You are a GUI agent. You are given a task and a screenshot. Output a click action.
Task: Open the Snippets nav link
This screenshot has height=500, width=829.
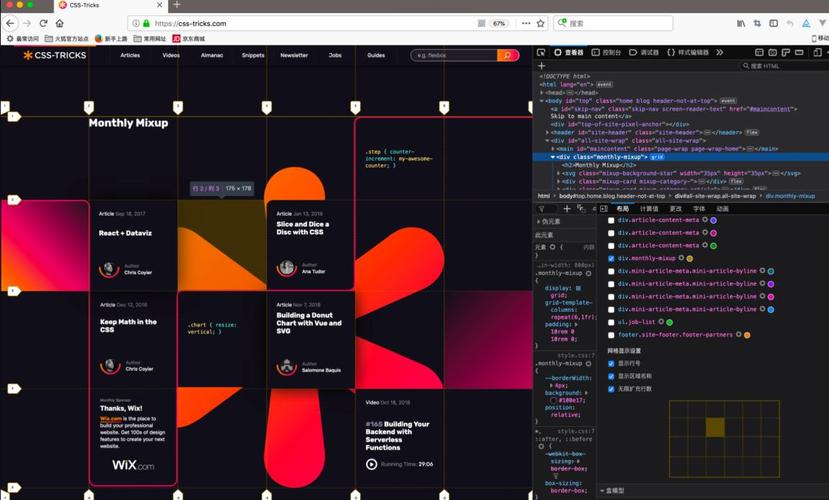coord(253,55)
